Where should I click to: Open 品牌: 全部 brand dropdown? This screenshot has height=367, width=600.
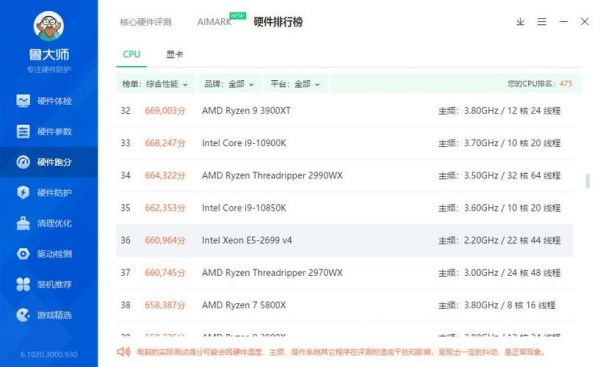229,84
